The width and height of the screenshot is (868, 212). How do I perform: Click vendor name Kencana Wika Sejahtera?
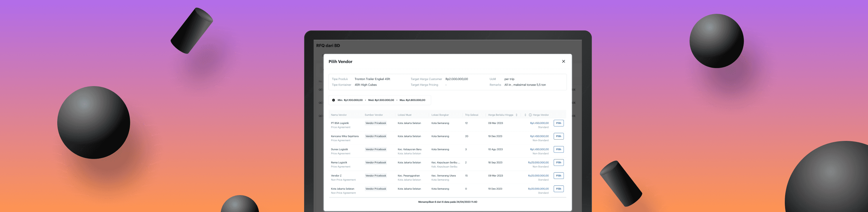pos(345,136)
